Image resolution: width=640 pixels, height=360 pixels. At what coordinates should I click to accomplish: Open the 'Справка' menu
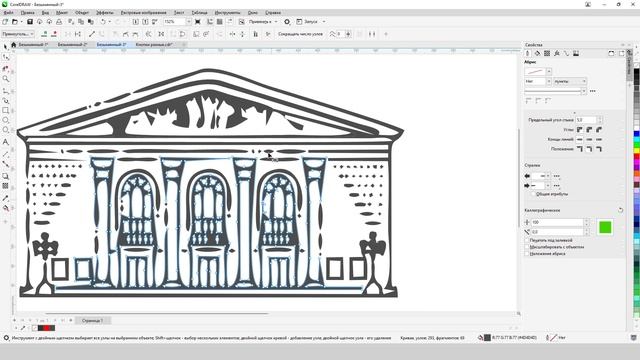[273, 13]
